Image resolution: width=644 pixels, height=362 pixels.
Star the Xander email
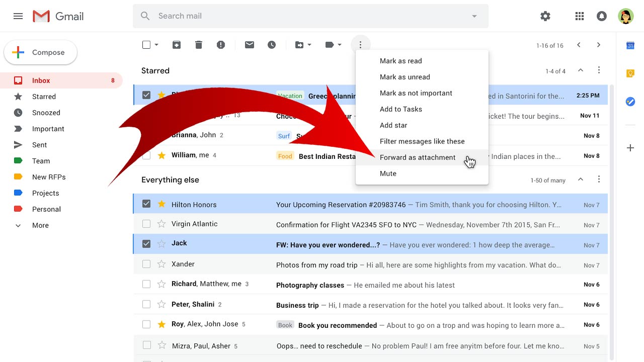[x=162, y=264]
